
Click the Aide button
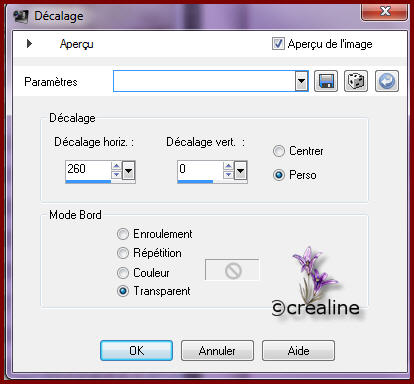pyautogui.click(x=298, y=351)
